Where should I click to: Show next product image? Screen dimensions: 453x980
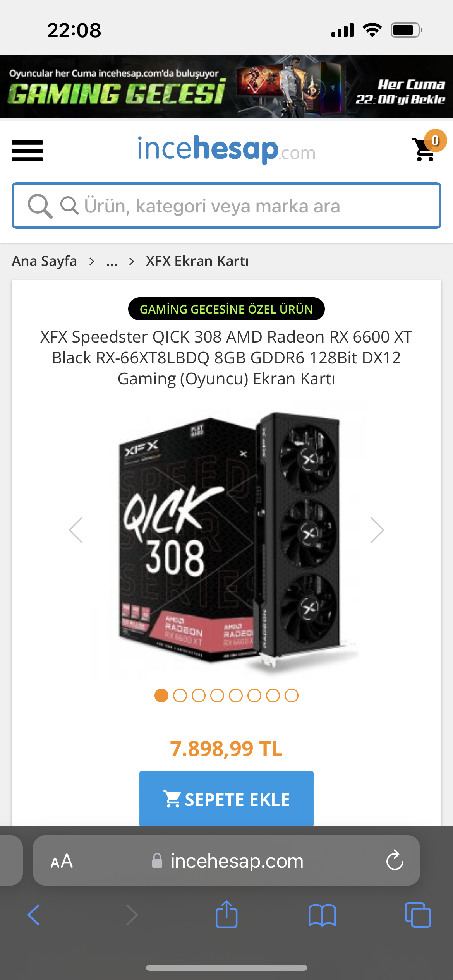tap(377, 530)
